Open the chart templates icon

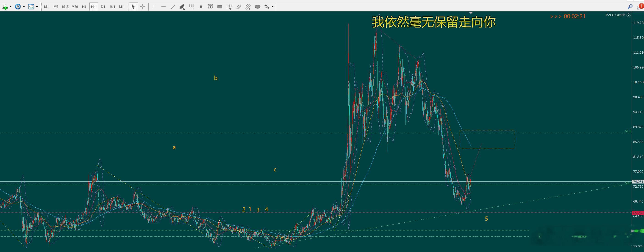[x=31, y=7]
